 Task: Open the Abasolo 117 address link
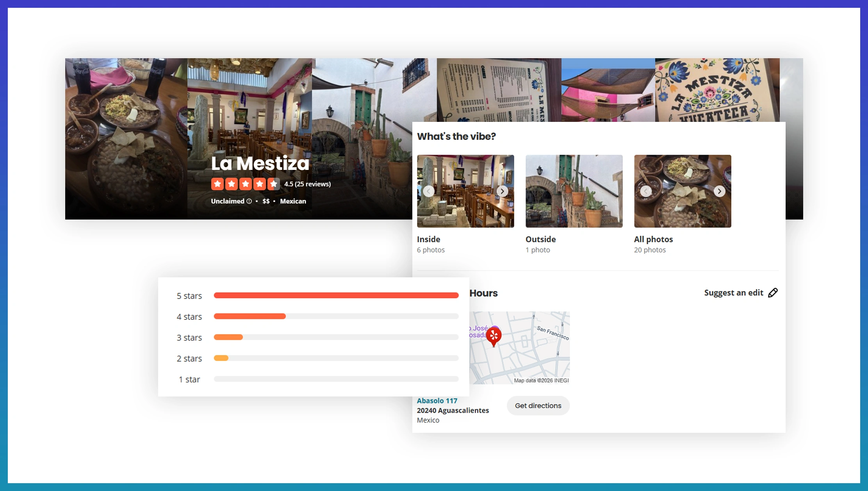coord(437,401)
